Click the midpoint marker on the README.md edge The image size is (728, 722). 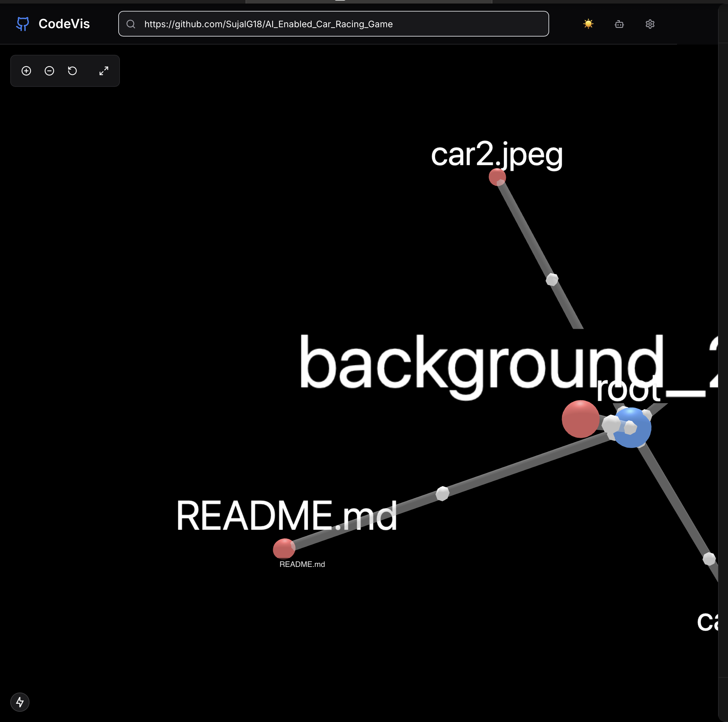coord(442,493)
